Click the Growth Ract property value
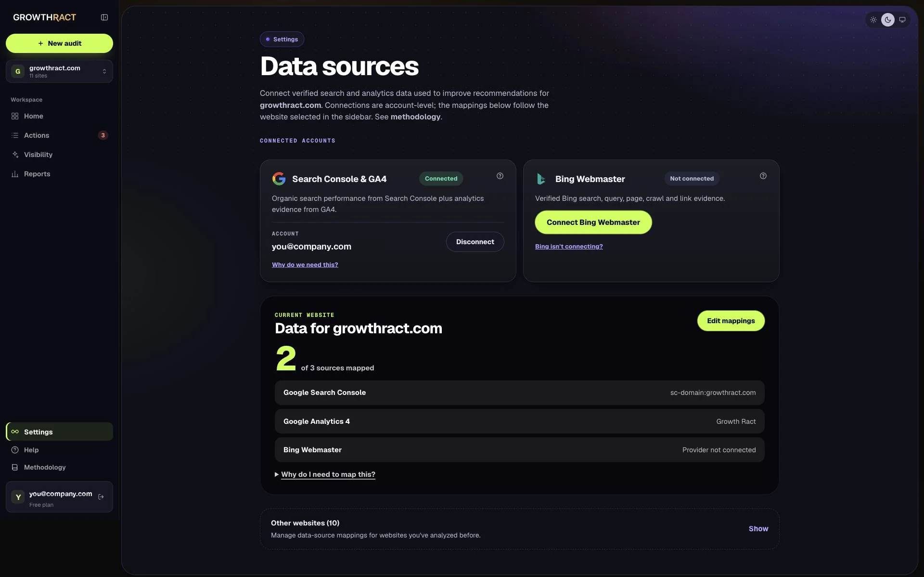 (736, 421)
